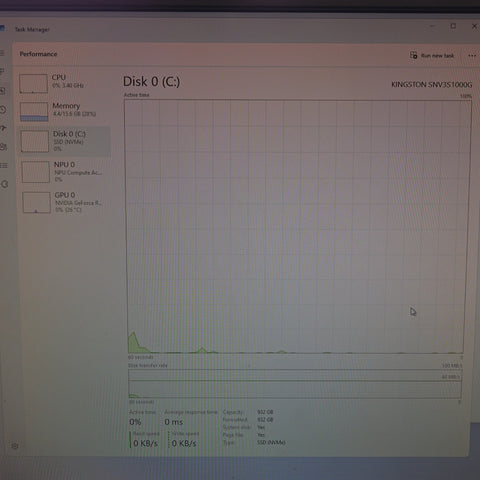Open the Services page icon
The width and height of the screenshot is (480, 480).
click(x=4, y=184)
